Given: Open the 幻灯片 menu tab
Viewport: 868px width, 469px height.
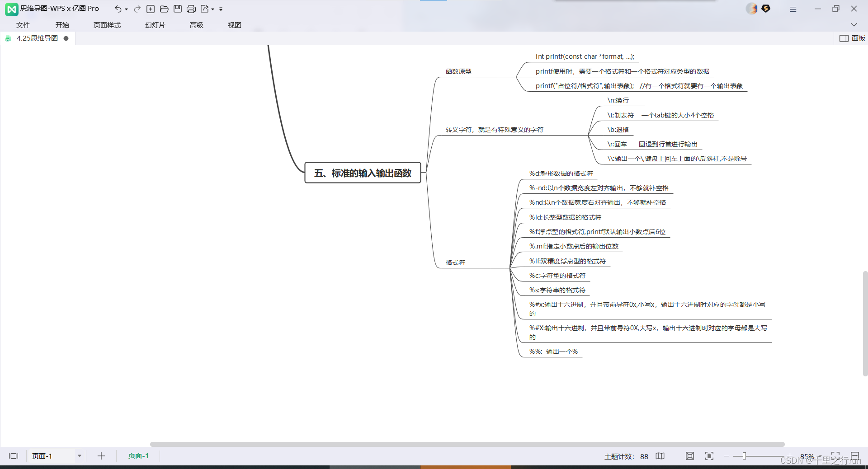Looking at the screenshot, I should (155, 25).
